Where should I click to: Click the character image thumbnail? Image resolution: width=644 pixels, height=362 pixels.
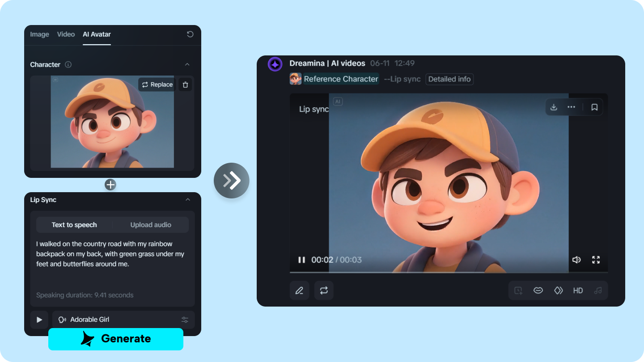tap(112, 123)
